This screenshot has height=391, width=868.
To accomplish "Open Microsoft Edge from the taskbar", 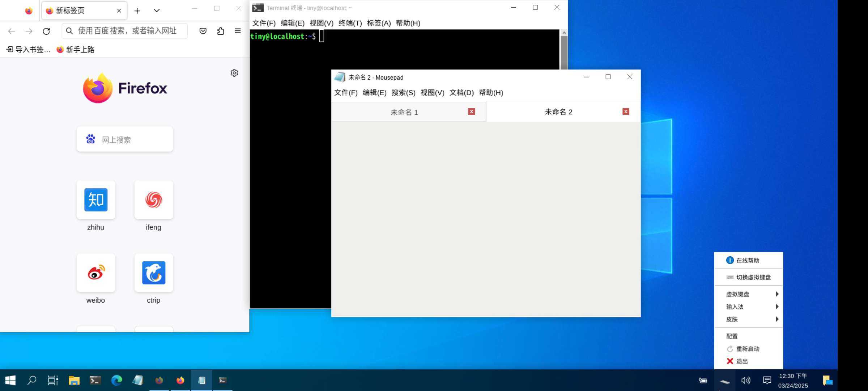I will pyautogui.click(x=116, y=380).
